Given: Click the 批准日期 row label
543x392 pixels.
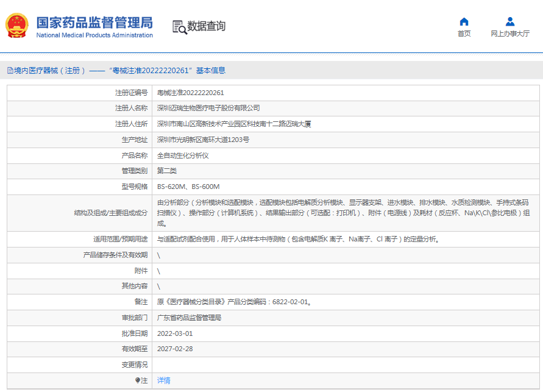Looking at the screenshot, I should [x=134, y=333].
